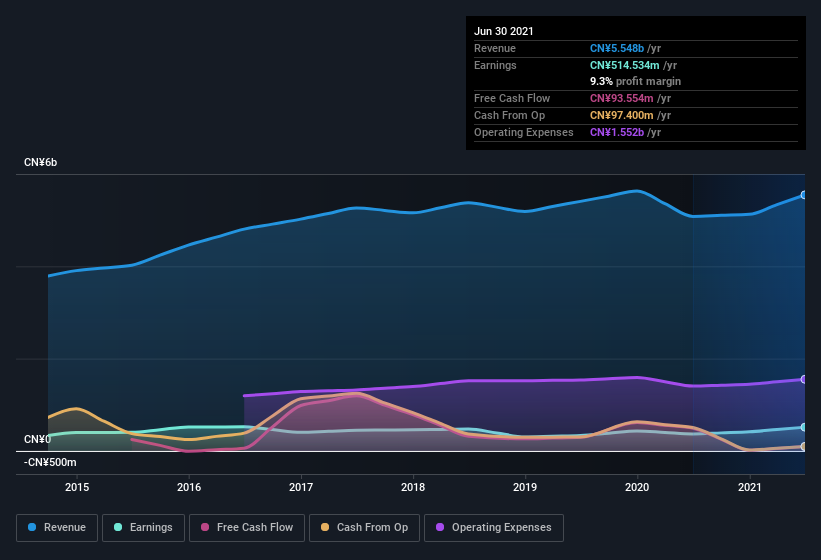Toggle the Operating Expenses legend button
821x560 pixels.
click(x=494, y=528)
